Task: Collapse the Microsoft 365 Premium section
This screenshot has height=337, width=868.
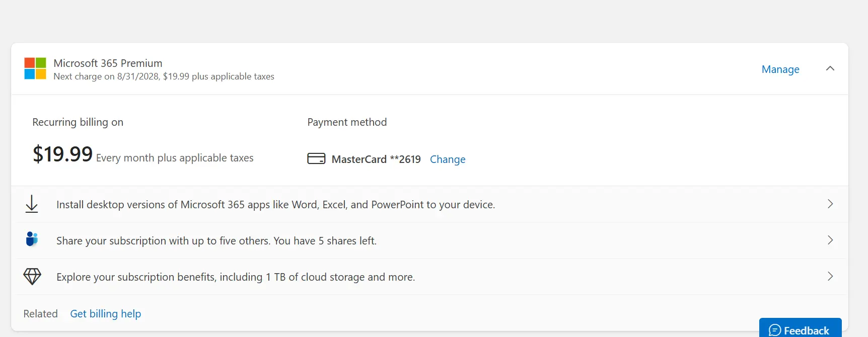Action: pos(830,68)
